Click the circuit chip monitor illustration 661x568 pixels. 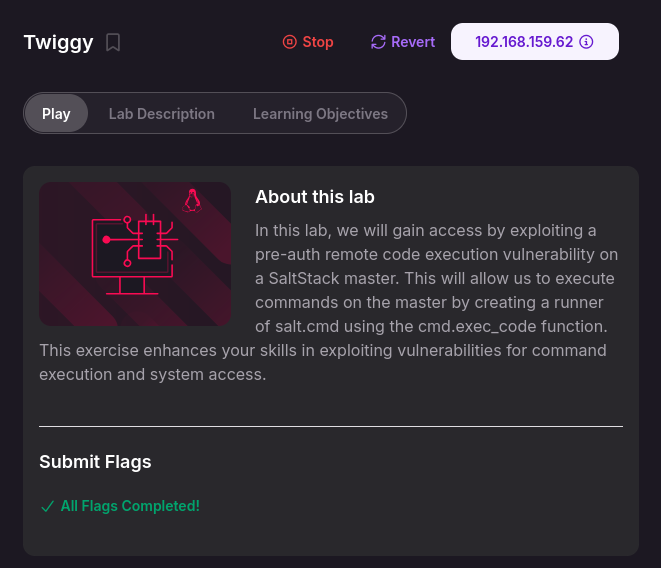tap(134, 254)
